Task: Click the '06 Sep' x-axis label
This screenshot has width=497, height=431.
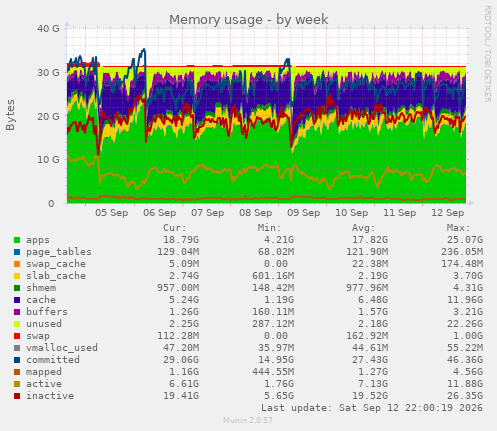Action: click(x=160, y=213)
